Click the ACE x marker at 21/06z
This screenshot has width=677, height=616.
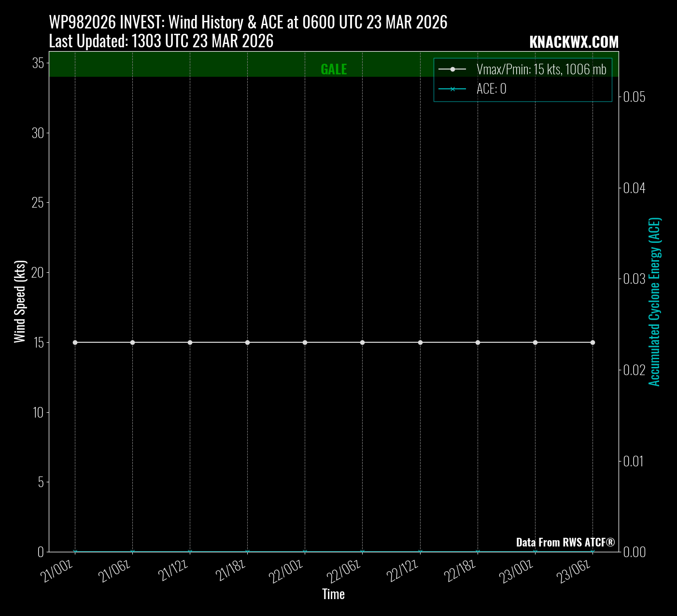[x=132, y=551]
